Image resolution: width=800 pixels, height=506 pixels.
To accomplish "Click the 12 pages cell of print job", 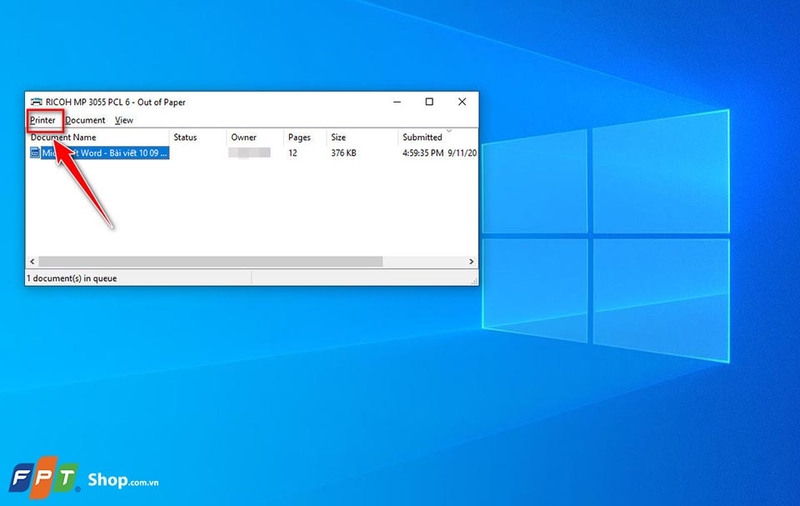I will point(293,153).
